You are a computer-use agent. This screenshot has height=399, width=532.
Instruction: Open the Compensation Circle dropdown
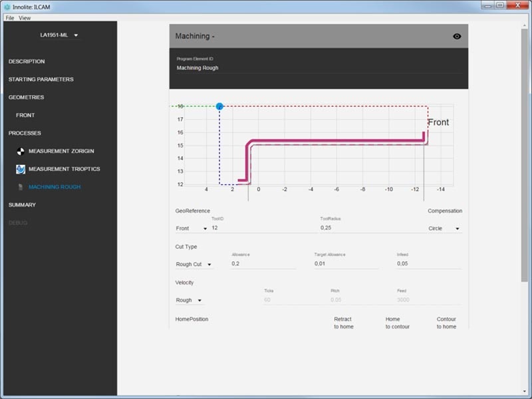click(x=445, y=228)
